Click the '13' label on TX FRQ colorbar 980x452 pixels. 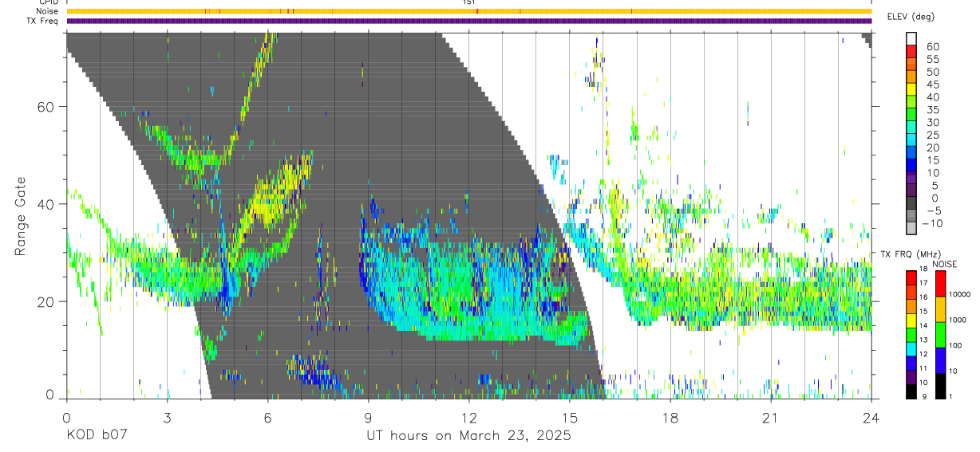(x=923, y=340)
